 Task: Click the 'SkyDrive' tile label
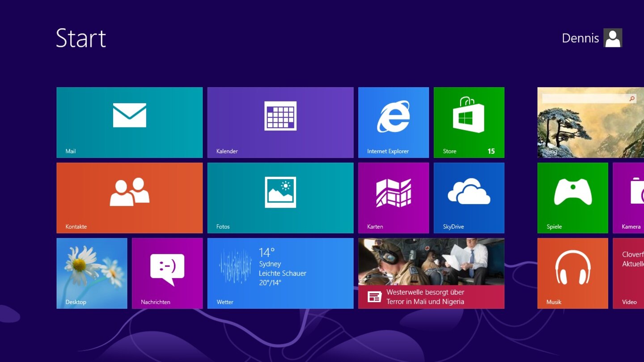453,227
